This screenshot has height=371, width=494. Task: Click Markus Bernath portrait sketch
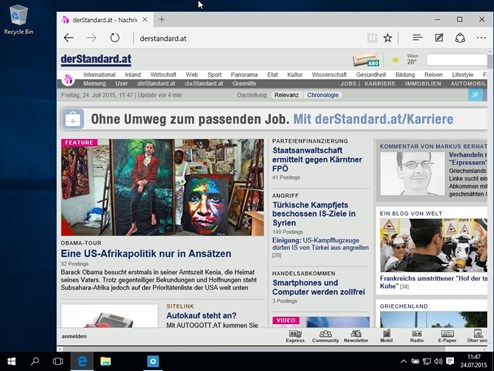tap(412, 173)
